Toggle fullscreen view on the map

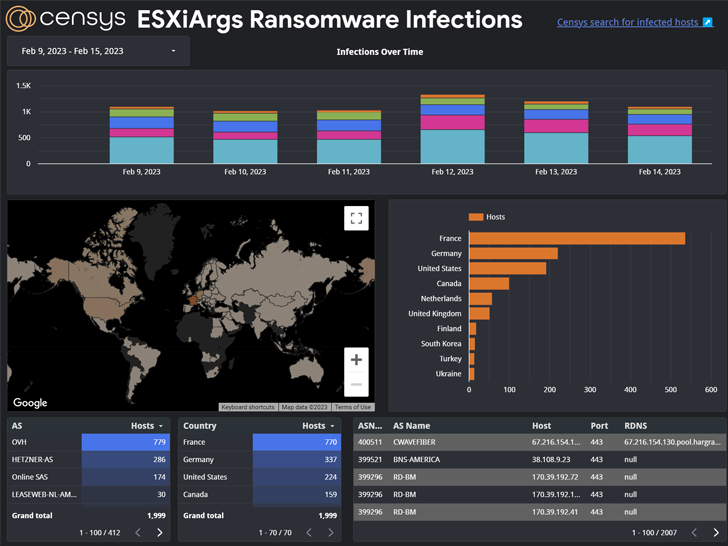point(356,218)
